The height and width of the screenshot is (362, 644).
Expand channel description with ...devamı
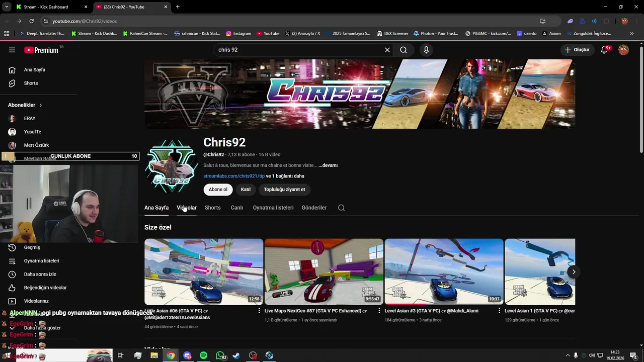point(328,165)
